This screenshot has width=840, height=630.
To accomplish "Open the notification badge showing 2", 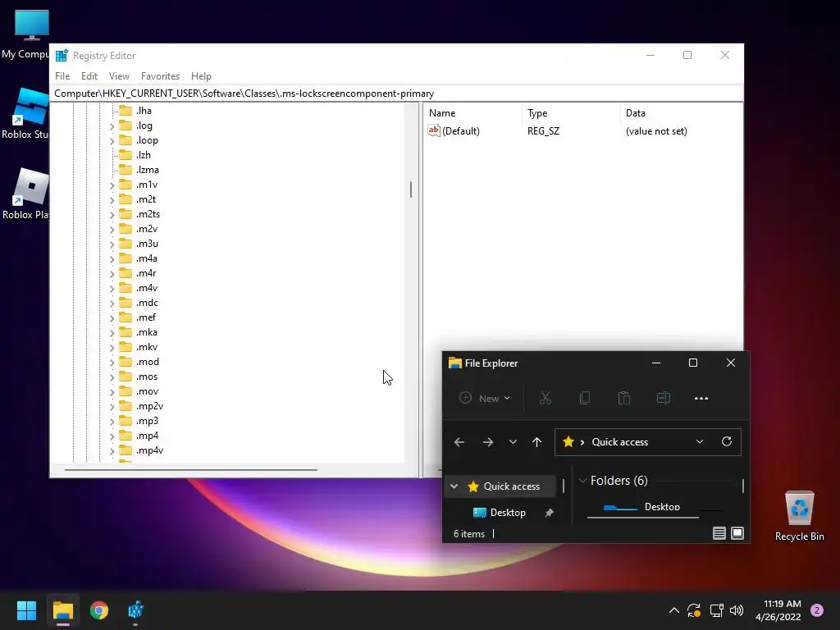I will coord(817,610).
